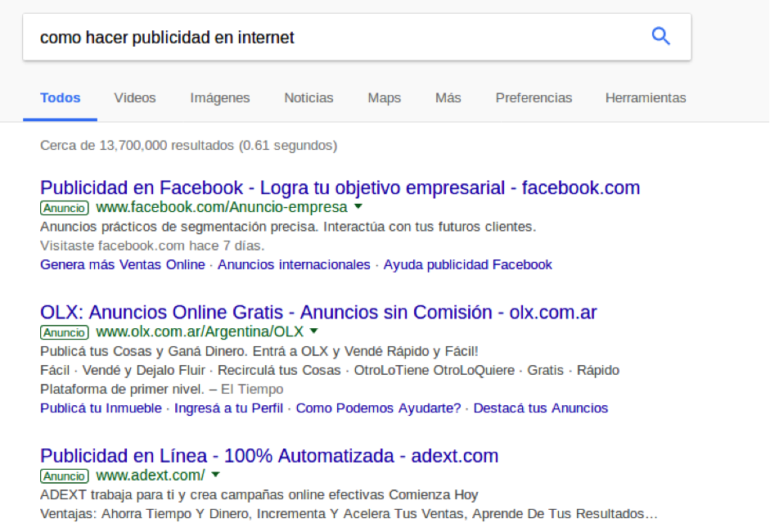
Task: Go to the Noticias tab
Action: point(308,97)
